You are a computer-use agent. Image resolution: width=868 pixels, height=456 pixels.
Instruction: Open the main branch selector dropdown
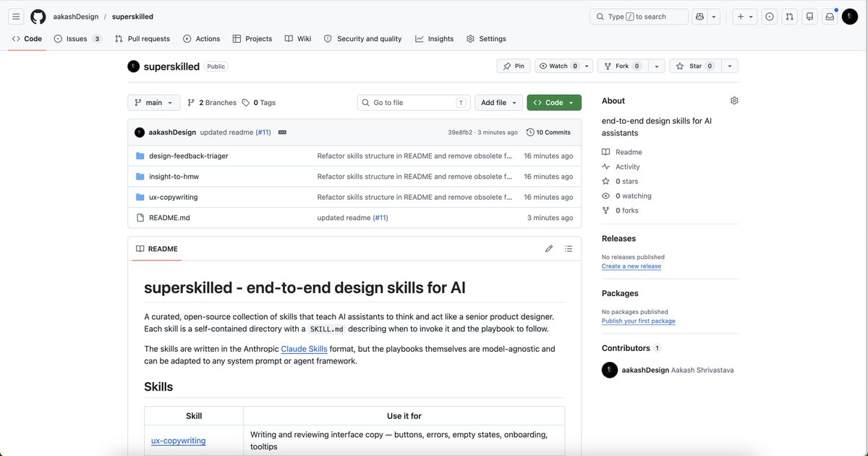click(x=153, y=103)
